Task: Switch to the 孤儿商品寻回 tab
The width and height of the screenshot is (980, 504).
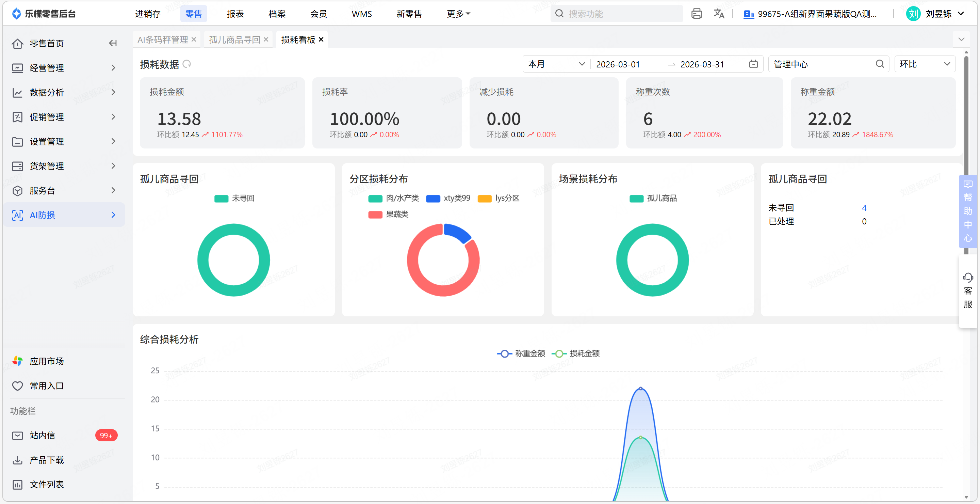Action: coord(234,40)
